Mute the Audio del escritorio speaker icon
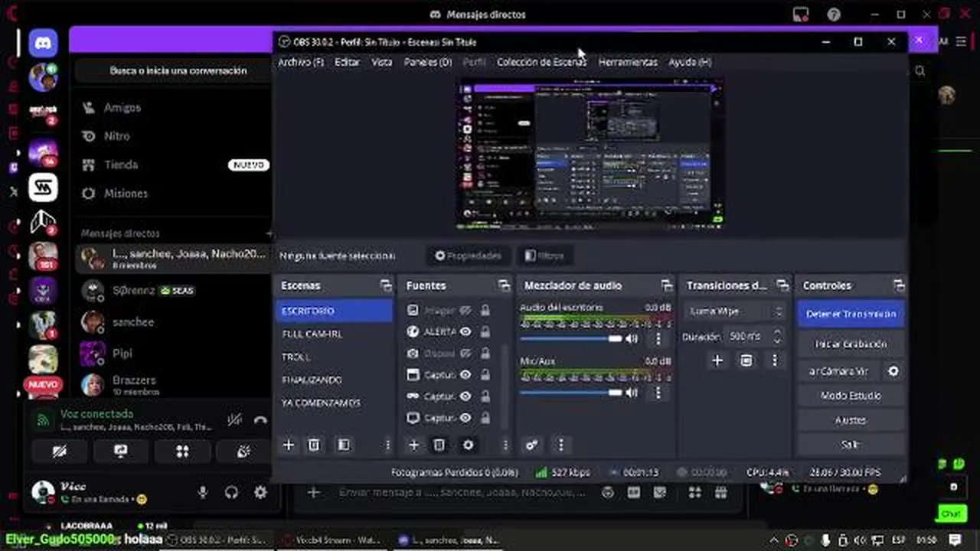This screenshot has height=551, width=980. [x=632, y=338]
